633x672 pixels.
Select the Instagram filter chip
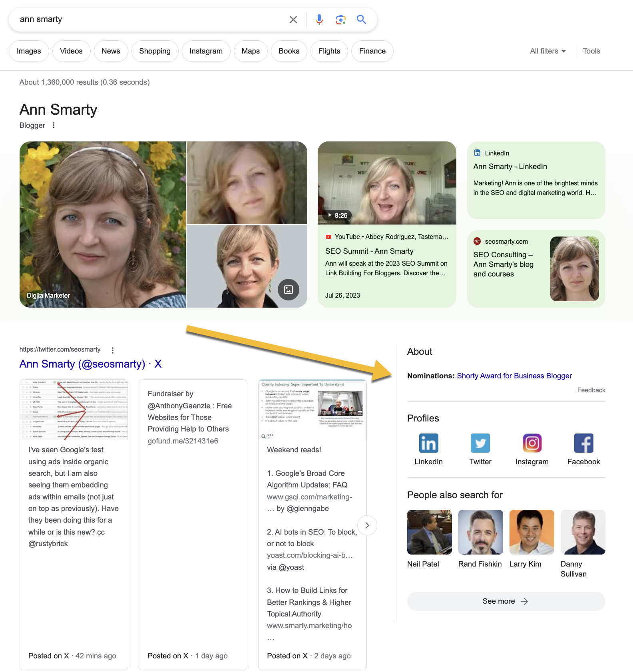206,51
